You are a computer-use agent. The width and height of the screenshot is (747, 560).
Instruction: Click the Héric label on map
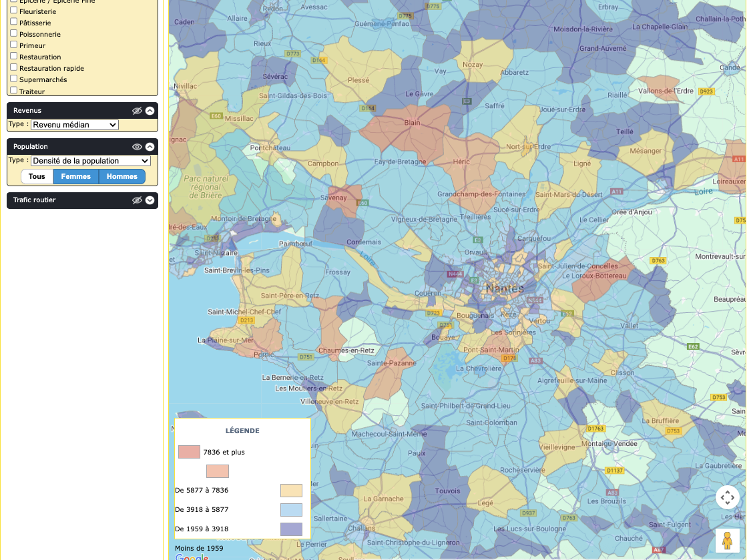pos(461,162)
